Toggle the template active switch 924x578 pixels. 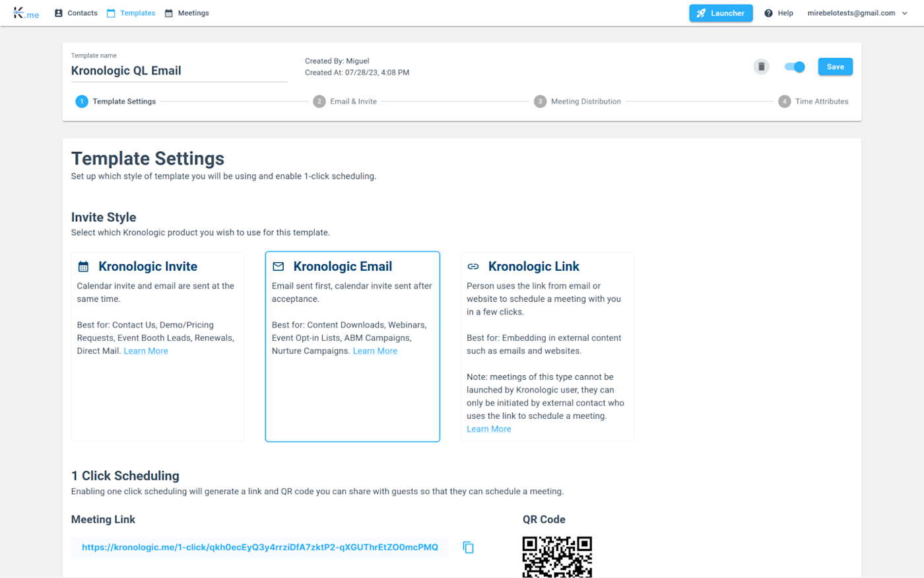click(795, 67)
